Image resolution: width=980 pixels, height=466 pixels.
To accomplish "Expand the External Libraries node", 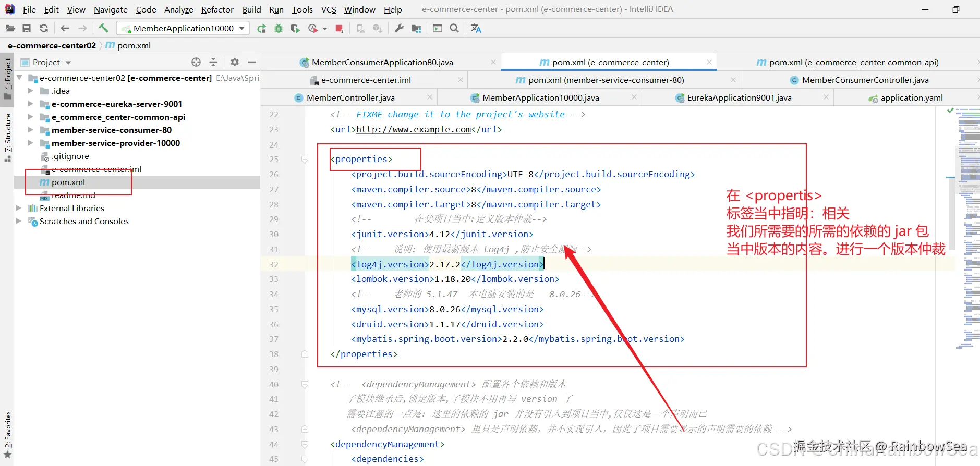I will (x=19, y=208).
